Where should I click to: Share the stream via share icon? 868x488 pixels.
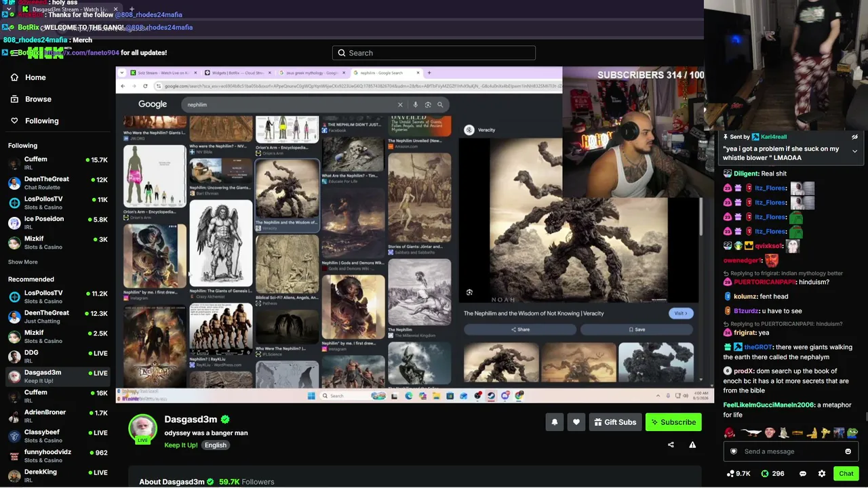click(x=671, y=445)
